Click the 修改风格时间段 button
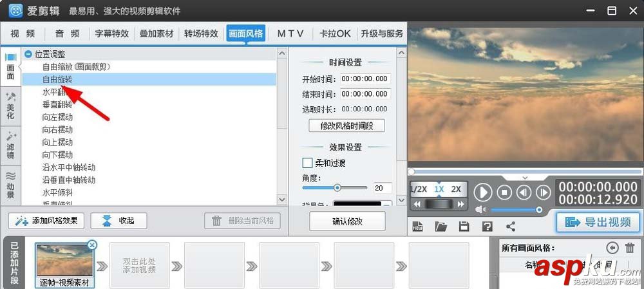The height and width of the screenshot is (289, 644). (346, 126)
